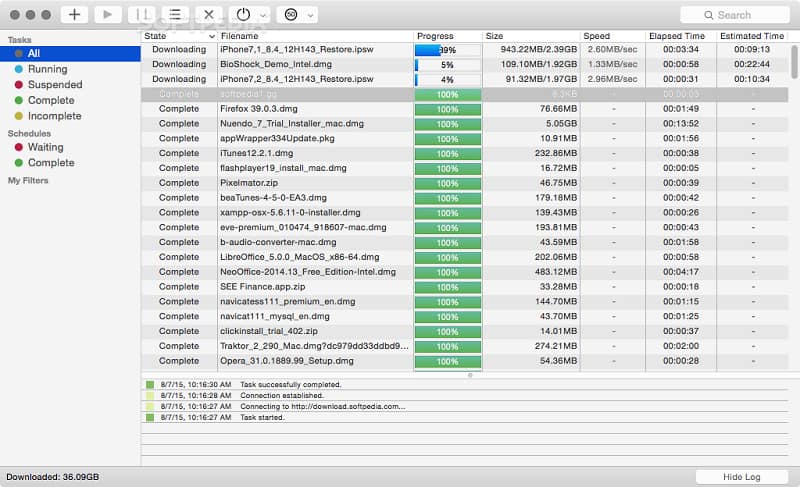This screenshot has width=800, height=487.
Task: Show Incomplete tasks in sidebar
Action: (x=54, y=116)
